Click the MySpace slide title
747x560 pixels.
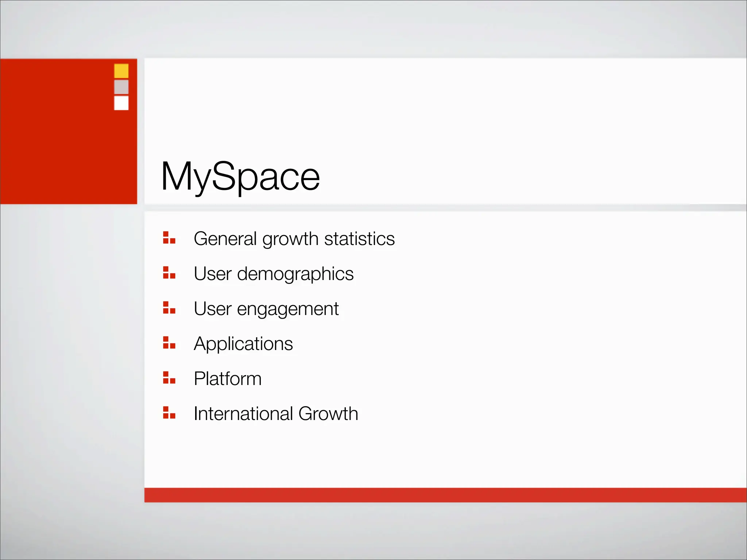coord(240,176)
